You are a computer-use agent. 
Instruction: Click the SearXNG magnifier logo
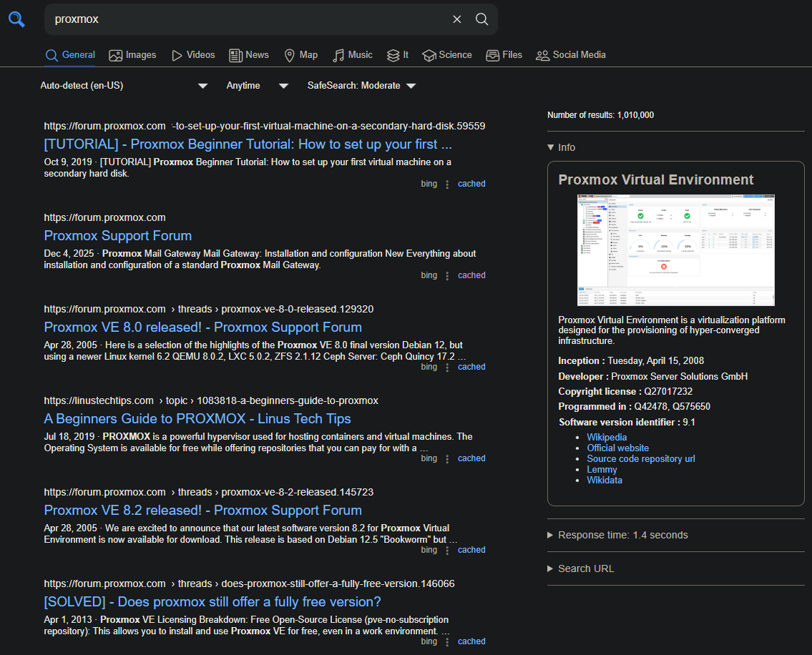(16, 19)
